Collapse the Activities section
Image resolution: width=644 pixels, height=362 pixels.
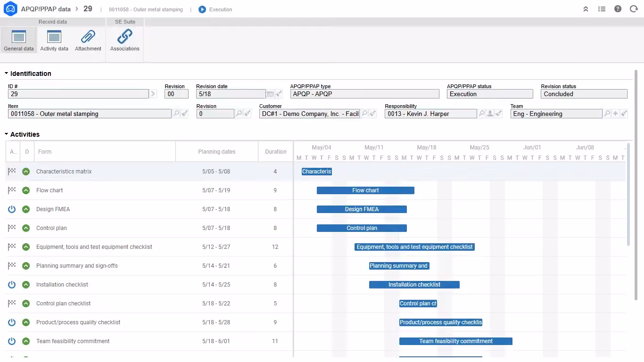click(7, 134)
